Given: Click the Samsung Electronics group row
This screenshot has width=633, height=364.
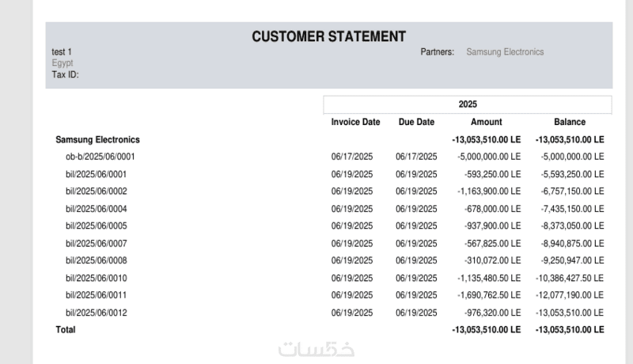Looking at the screenshot, I should (97, 139).
